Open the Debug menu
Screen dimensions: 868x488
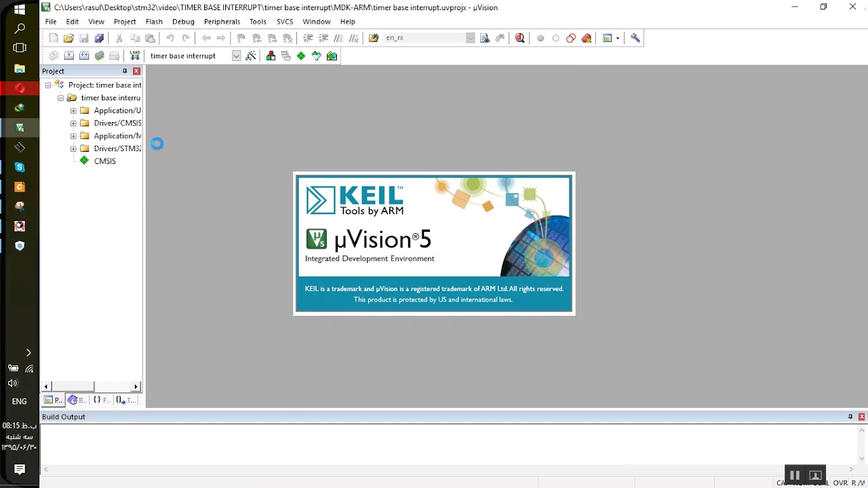[183, 22]
